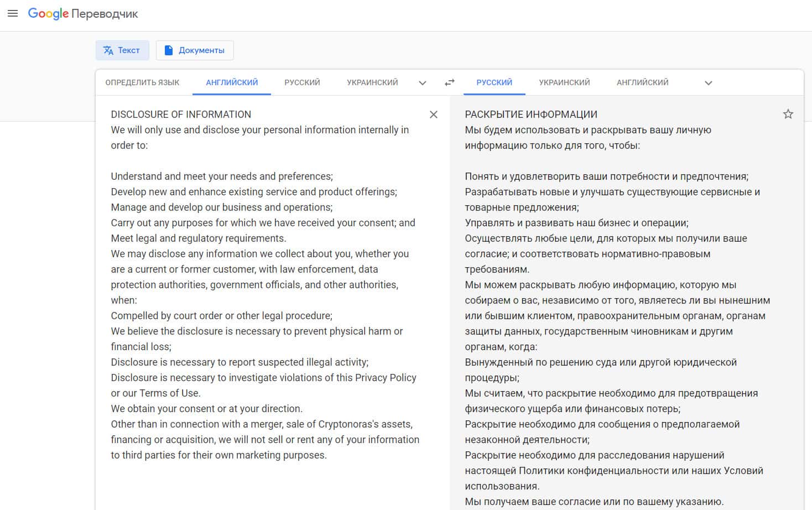Image resolution: width=812 pixels, height=510 pixels.
Task: Select Русский as the target language
Action: (x=494, y=82)
